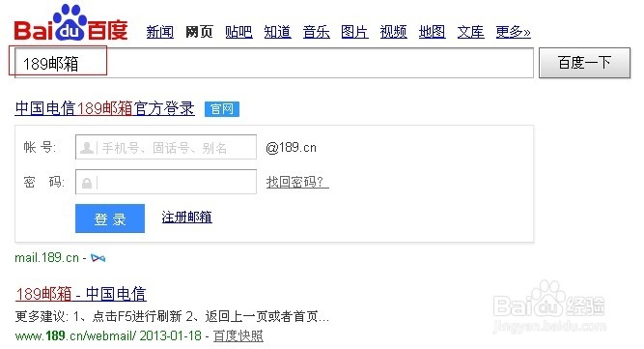Go to the 文库 tab

(470, 32)
